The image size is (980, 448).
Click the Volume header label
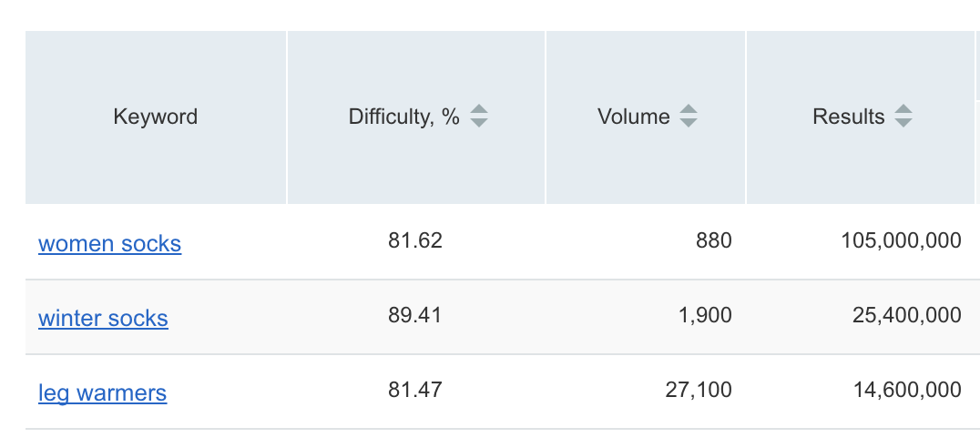pos(633,117)
